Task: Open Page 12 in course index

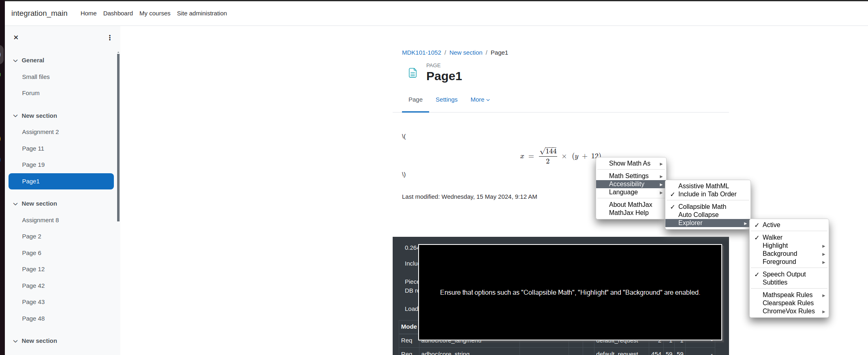Action: coord(33,269)
